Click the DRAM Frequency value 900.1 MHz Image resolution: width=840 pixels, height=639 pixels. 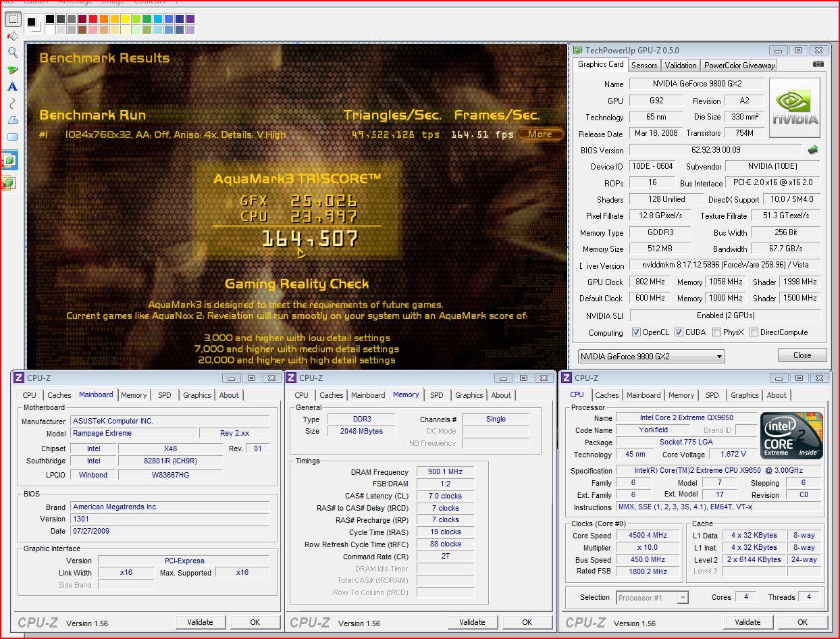(x=445, y=472)
